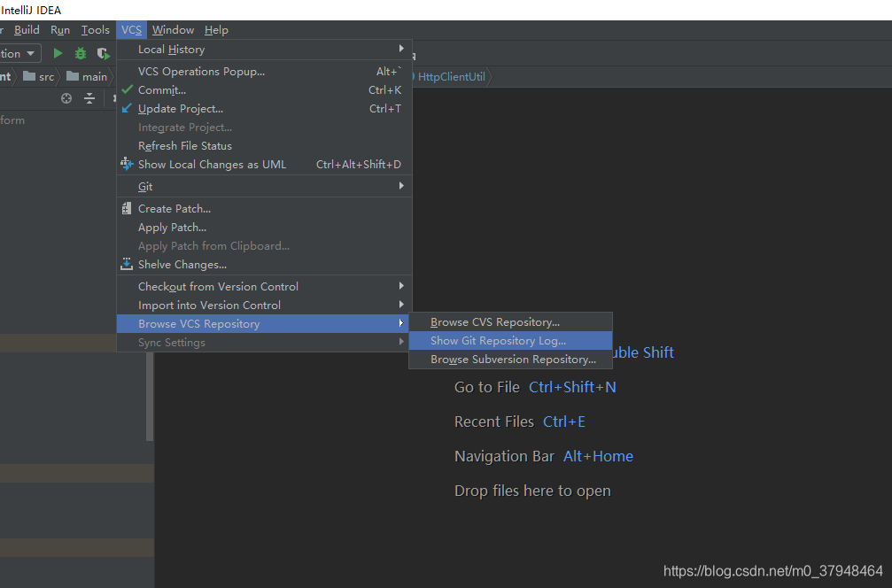Choose Commit... from VCS menu
Viewport: 892px width, 588px height.
(x=264, y=89)
